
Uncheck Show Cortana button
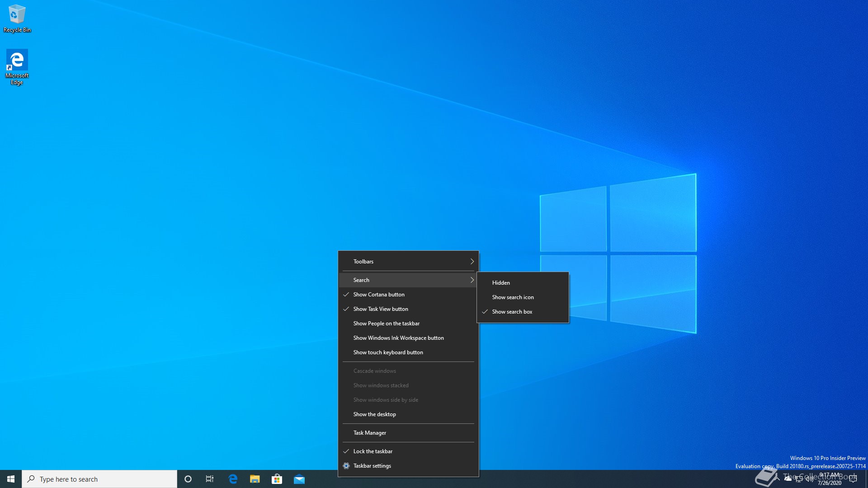click(x=379, y=295)
